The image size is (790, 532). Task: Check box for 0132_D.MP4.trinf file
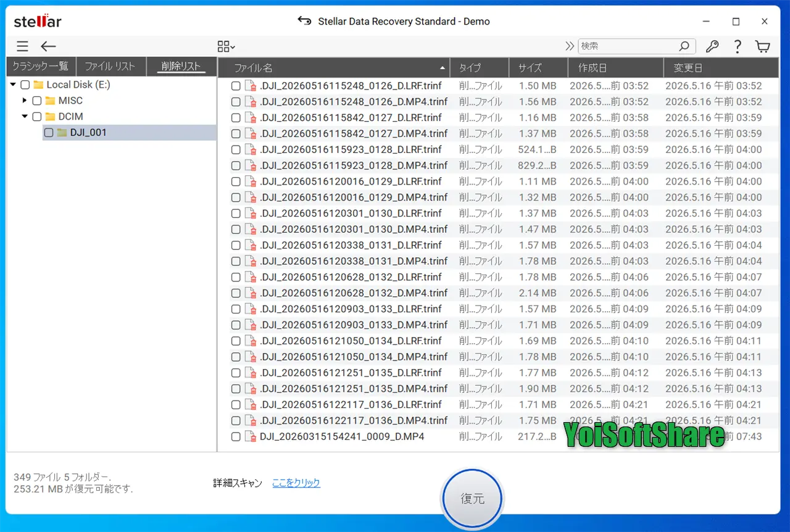pos(236,293)
